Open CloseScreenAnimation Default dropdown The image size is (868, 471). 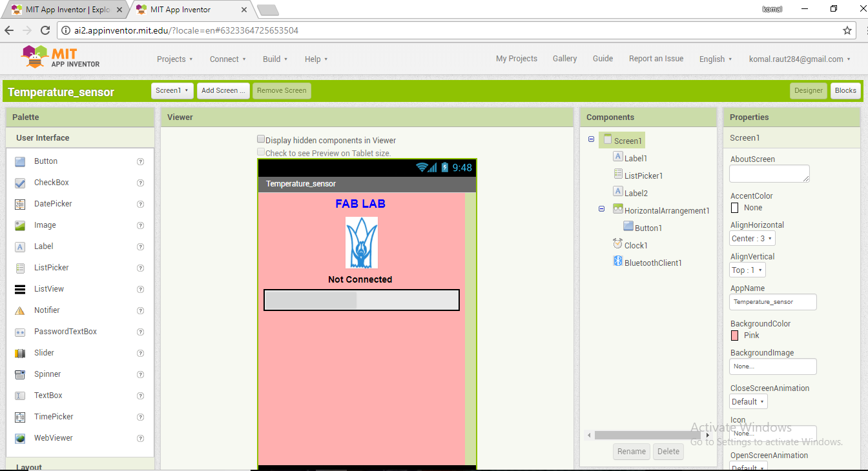(x=749, y=401)
